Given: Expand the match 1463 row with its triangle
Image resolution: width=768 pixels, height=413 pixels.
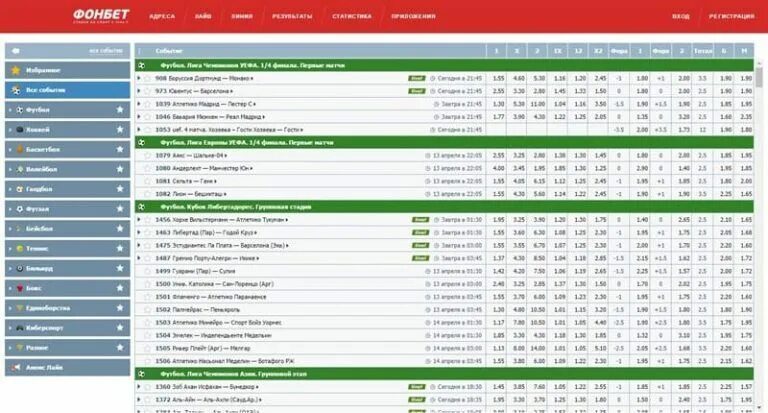Looking at the screenshot, I should [139, 232].
